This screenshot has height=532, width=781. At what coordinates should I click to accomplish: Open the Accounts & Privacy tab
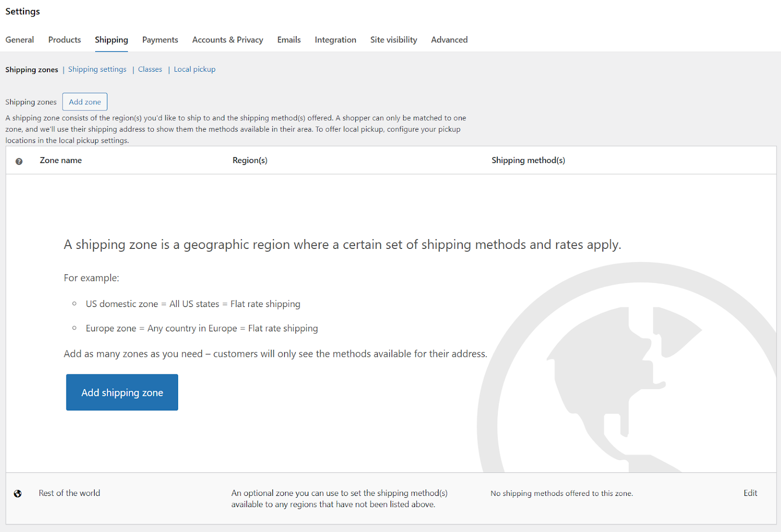(227, 40)
